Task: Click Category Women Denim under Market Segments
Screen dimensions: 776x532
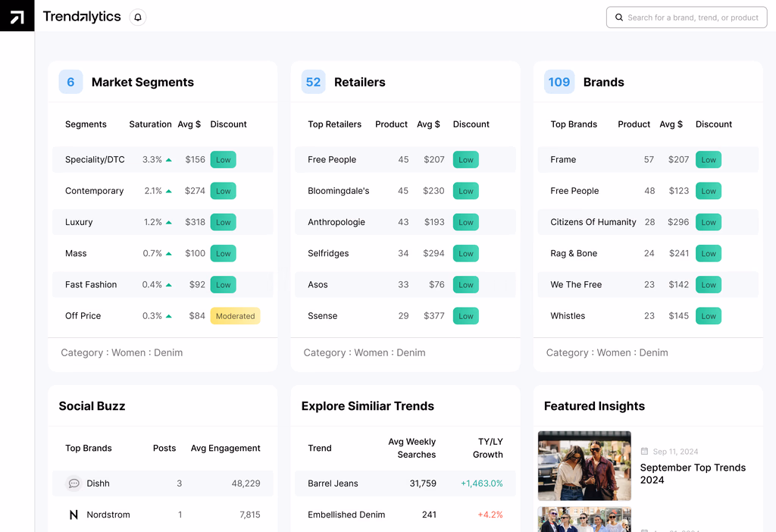Action: 122,353
